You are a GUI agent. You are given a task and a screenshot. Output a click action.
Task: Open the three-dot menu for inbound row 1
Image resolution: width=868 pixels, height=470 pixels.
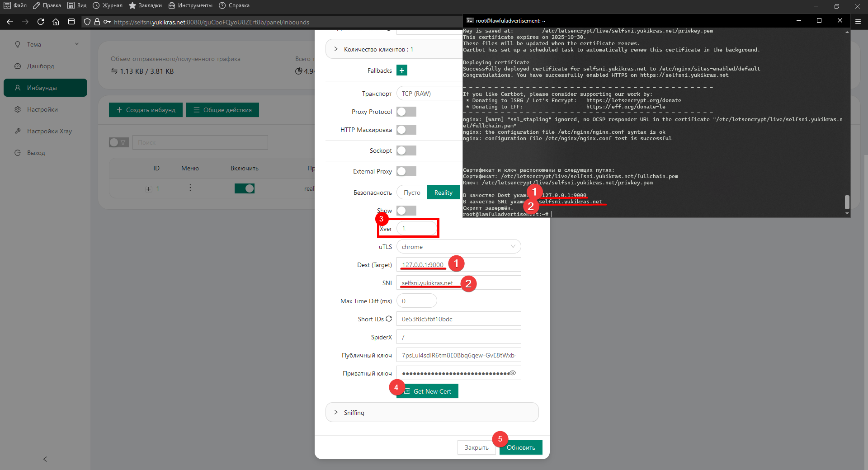point(190,188)
